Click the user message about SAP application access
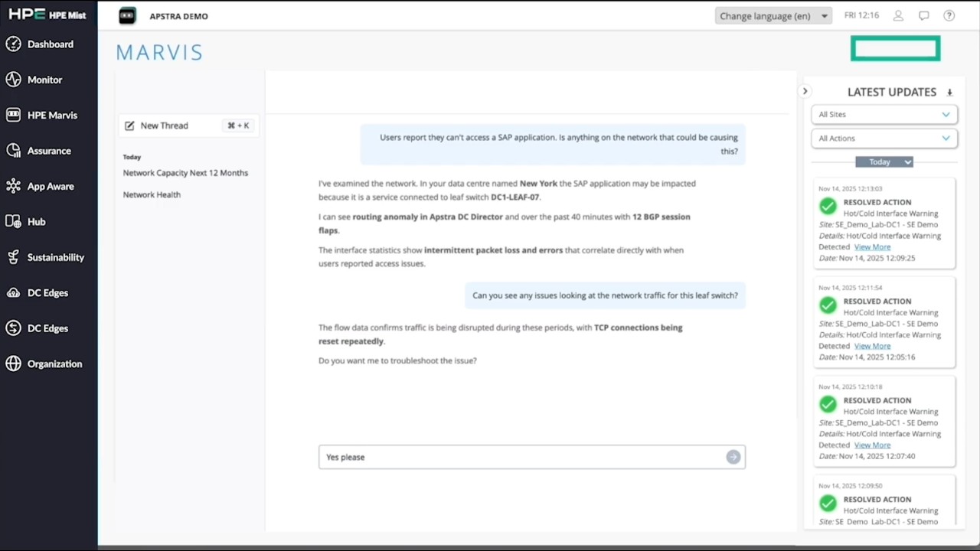980x551 pixels. 553,144
